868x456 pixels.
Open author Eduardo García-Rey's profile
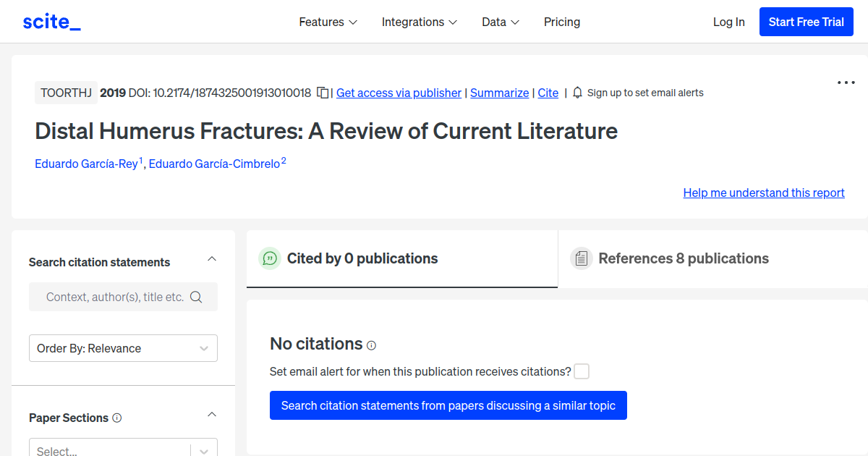pos(86,164)
